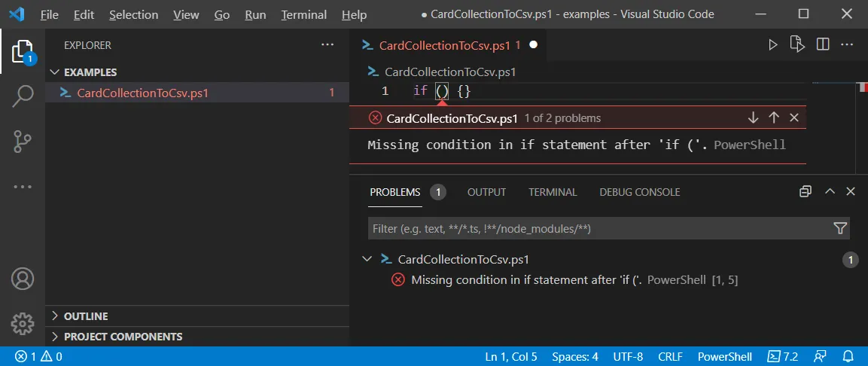
Task: Click the editor minimap error marker
Action: coord(863,87)
